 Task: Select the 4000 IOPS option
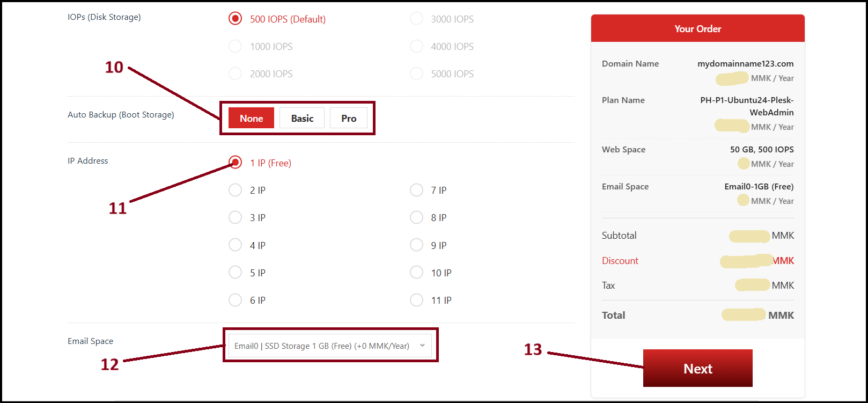(416, 46)
